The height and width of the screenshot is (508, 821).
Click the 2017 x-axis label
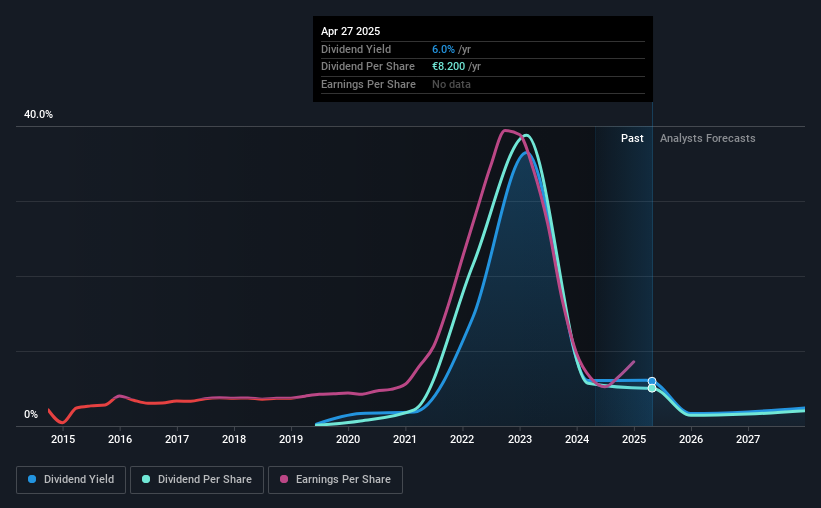(x=177, y=439)
